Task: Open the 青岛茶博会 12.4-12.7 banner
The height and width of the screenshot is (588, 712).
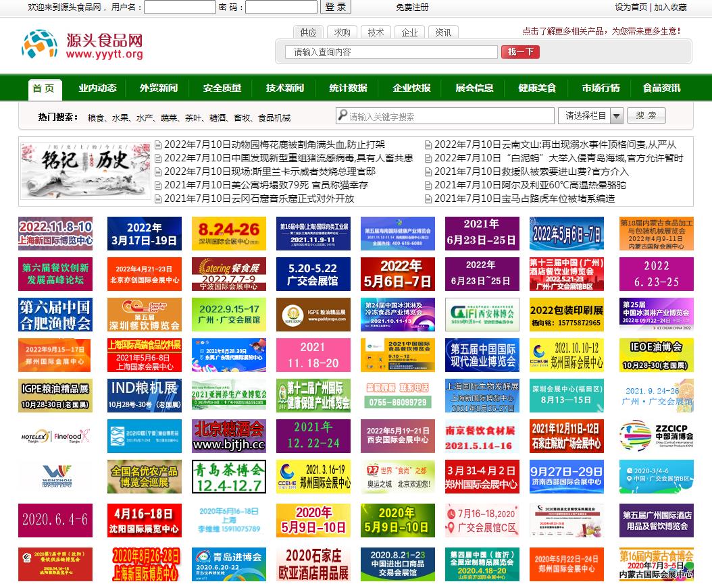Action: point(229,477)
